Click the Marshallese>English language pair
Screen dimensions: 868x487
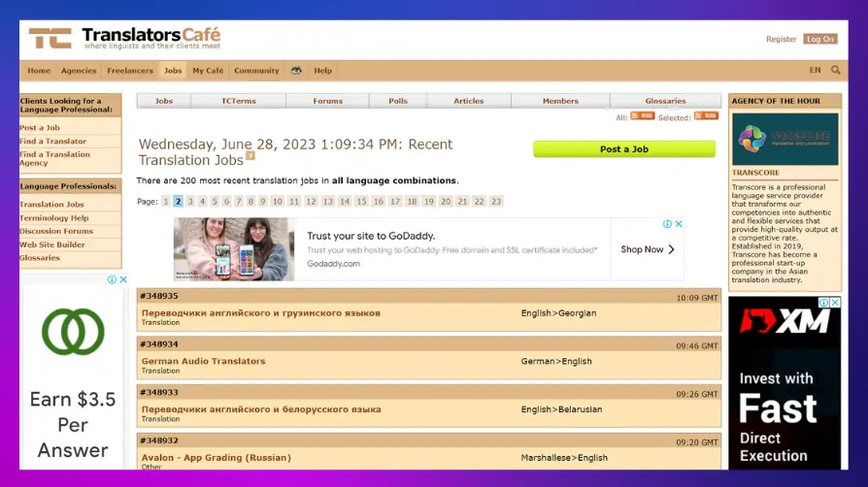click(x=564, y=458)
